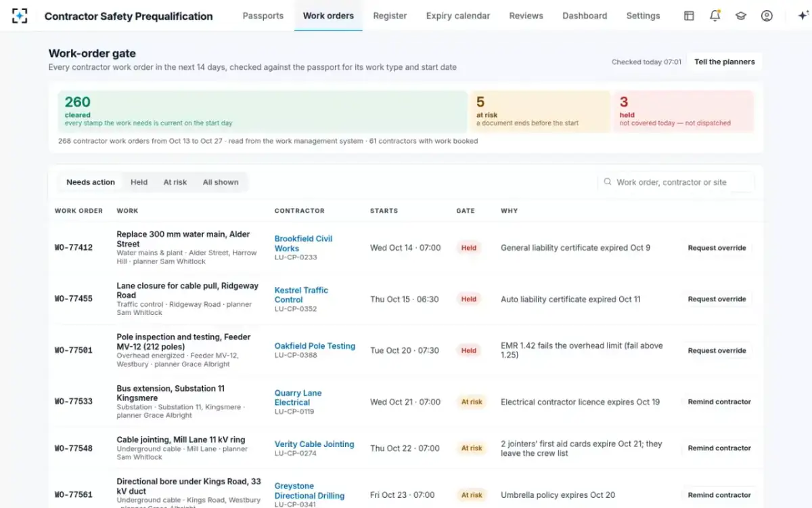Screen dimensions: 812x508
Task: Open notifications bell
Action: click(715, 16)
